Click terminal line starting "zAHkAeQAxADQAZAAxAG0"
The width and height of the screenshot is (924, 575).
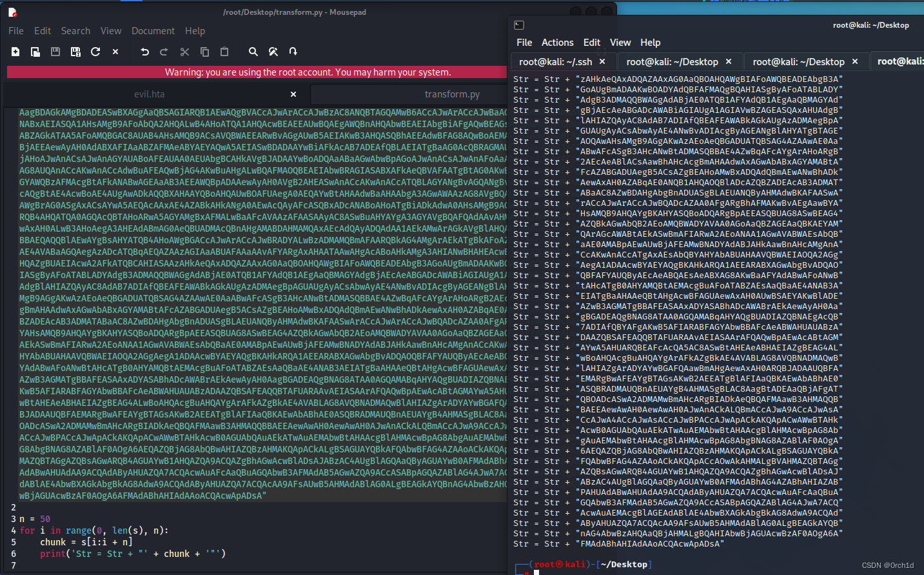coord(678,79)
